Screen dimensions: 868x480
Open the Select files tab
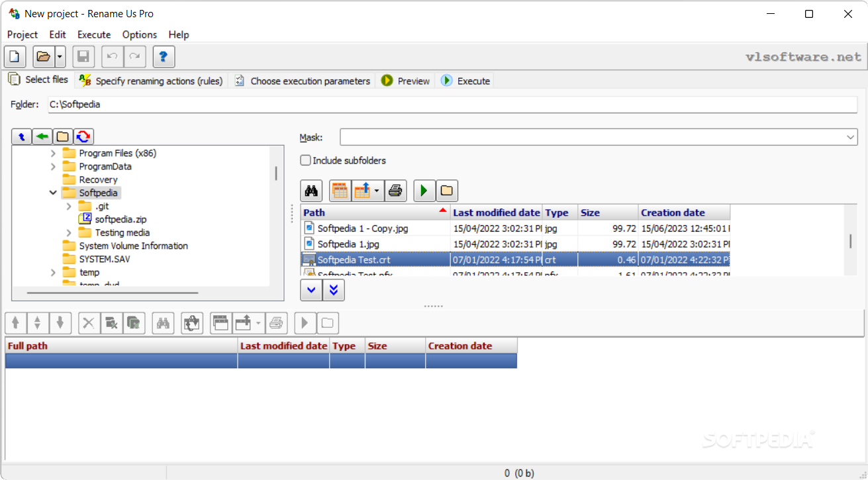38,79
